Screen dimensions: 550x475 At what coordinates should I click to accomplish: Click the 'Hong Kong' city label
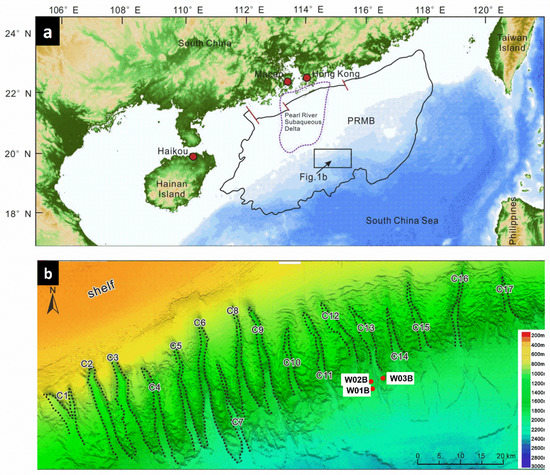pos(336,74)
